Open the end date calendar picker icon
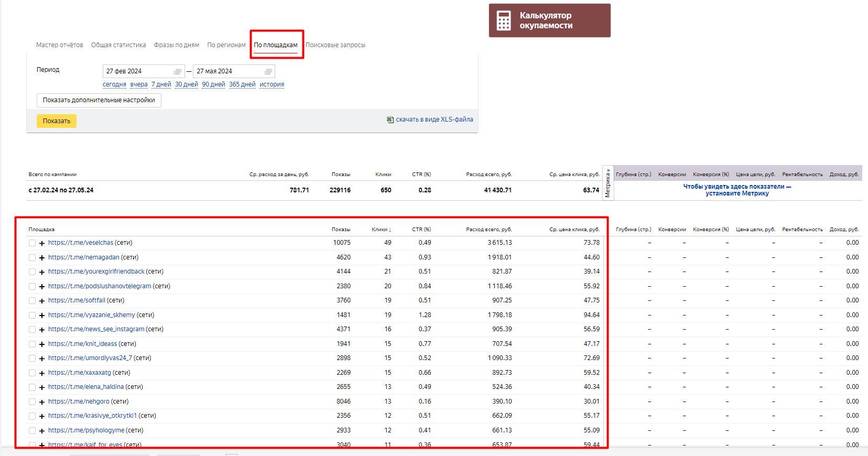 [x=268, y=71]
